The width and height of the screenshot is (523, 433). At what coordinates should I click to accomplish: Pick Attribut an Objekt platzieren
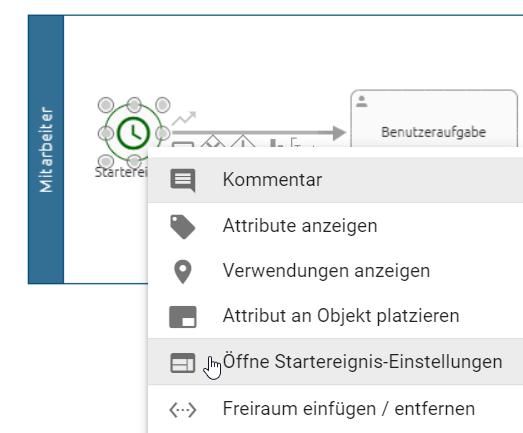[335, 316]
